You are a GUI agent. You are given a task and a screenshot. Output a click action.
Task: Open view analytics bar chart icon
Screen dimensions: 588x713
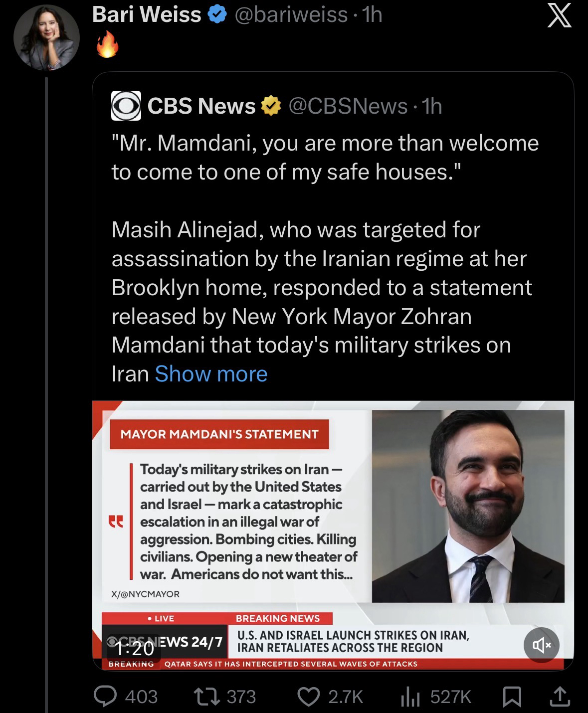click(x=409, y=696)
